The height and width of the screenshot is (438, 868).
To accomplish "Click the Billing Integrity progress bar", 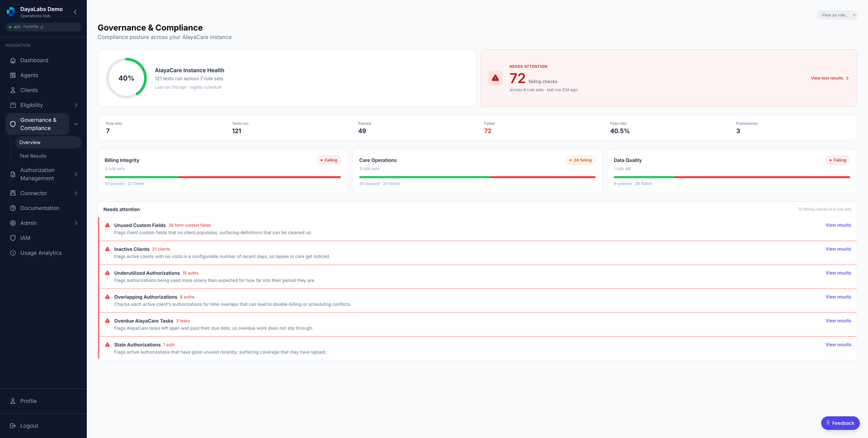I will tap(223, 177).
